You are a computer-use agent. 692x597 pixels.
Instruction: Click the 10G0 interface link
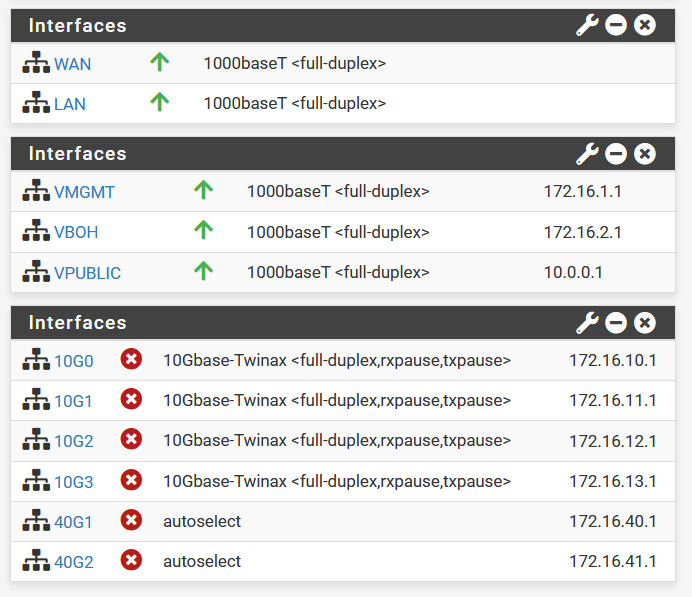[x=73, y=361]
